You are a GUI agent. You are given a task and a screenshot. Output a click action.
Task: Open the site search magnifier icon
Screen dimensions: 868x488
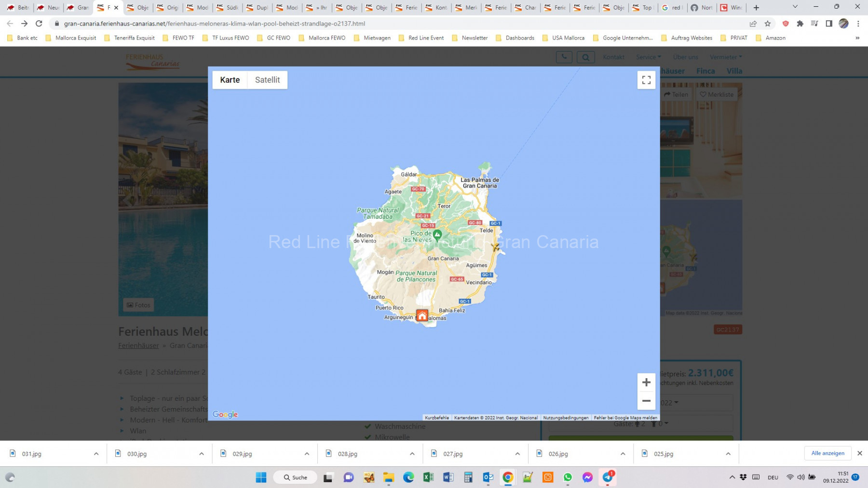click(x=585, y=57)
